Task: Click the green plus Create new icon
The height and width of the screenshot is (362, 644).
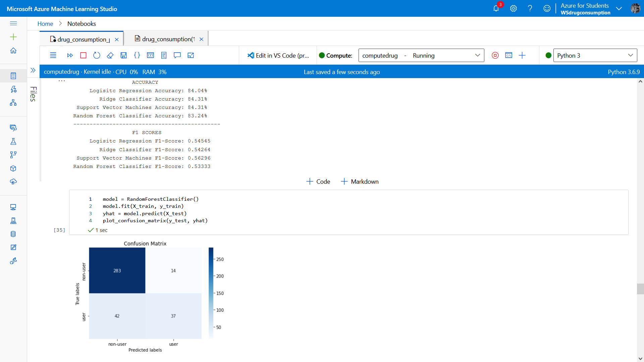Action: pyautogui.click(x=13, y=37)
